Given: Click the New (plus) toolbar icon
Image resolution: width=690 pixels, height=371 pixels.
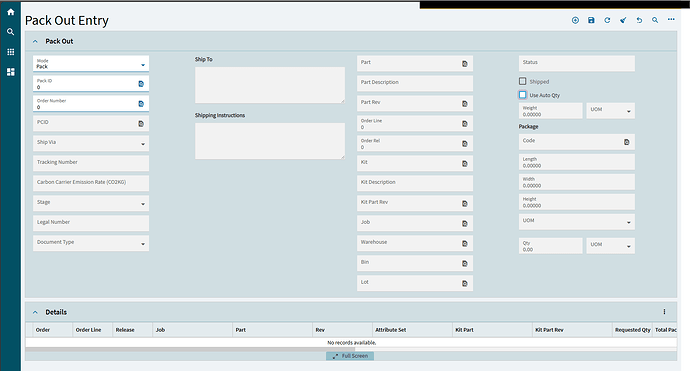Looking at the screenshot, I should pyautogui.click(x=575, y=20).
